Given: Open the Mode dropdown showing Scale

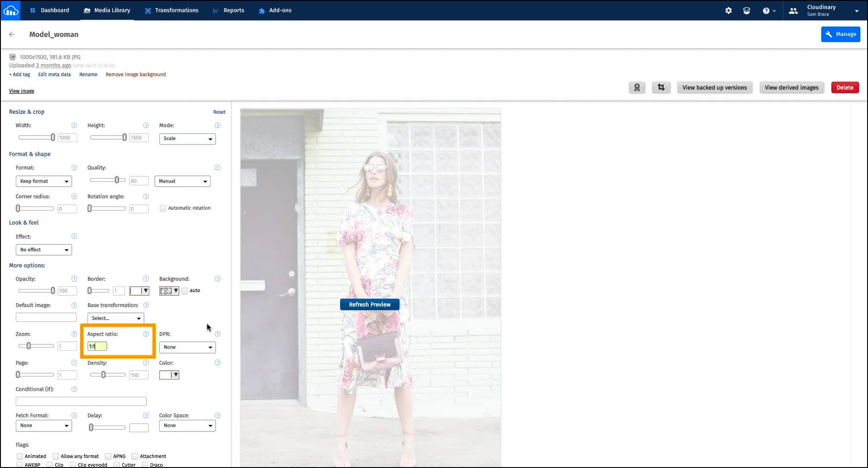Looking at the screenshot, I should (x=187, y=139).
